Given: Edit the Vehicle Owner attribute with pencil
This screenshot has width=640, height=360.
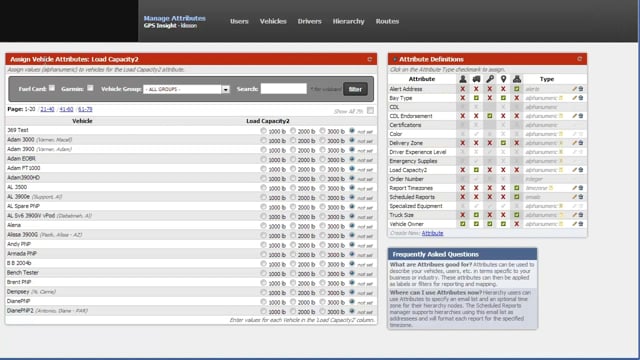Looking at the screenshot, I should (574, 224).
